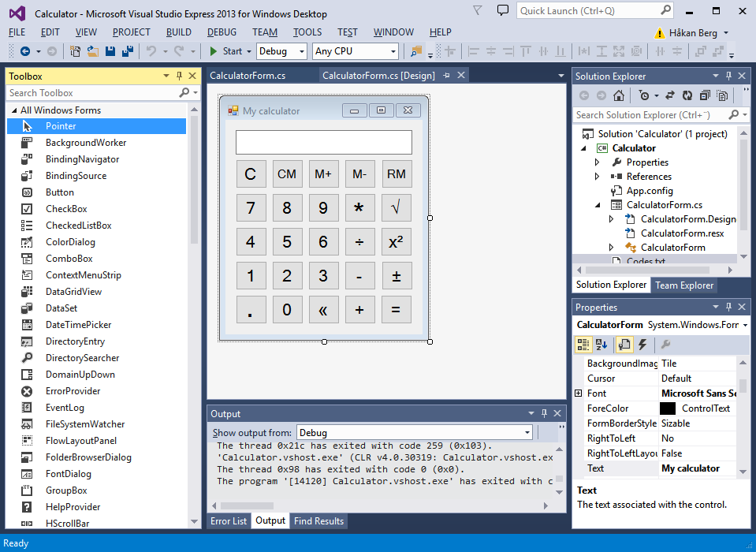Click the Redo toolbar icon
756x552 pixels.
(180, 51)
